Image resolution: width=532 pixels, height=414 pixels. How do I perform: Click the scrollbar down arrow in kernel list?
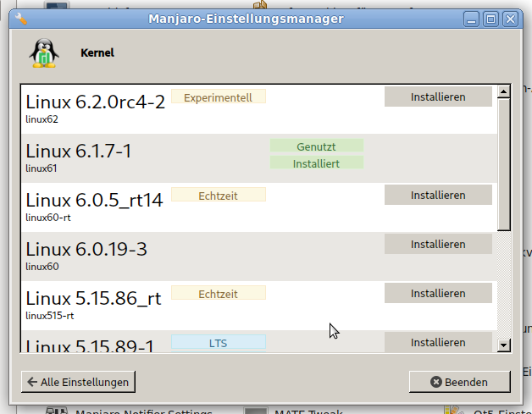504,345
